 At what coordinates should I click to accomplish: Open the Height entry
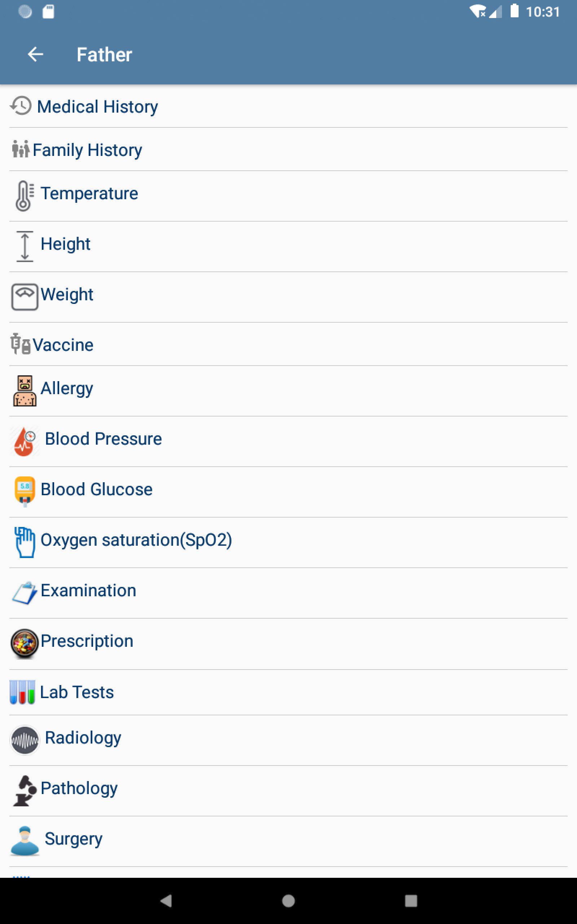pyautogui.click(x=65, y=244)
